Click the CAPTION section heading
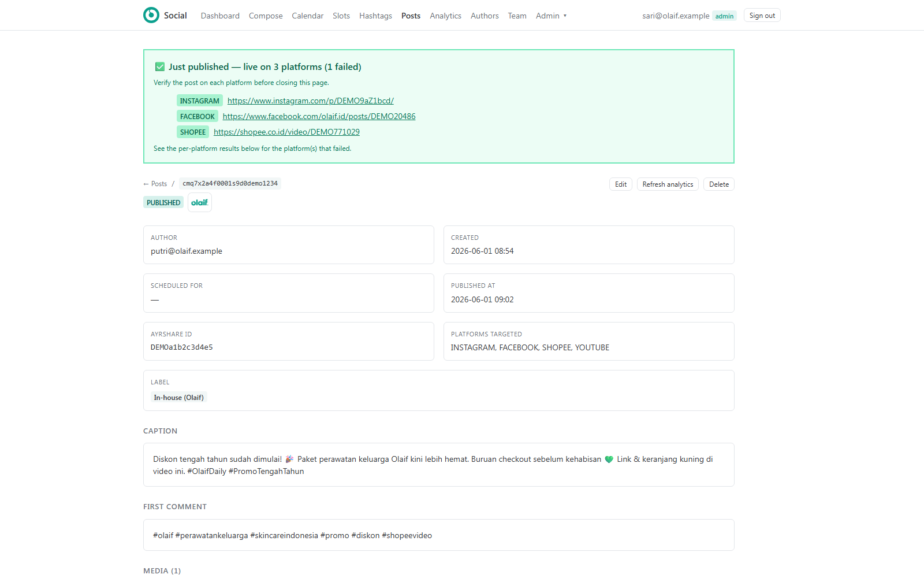This screenshot has height=578, width=924. click(161, 431)
